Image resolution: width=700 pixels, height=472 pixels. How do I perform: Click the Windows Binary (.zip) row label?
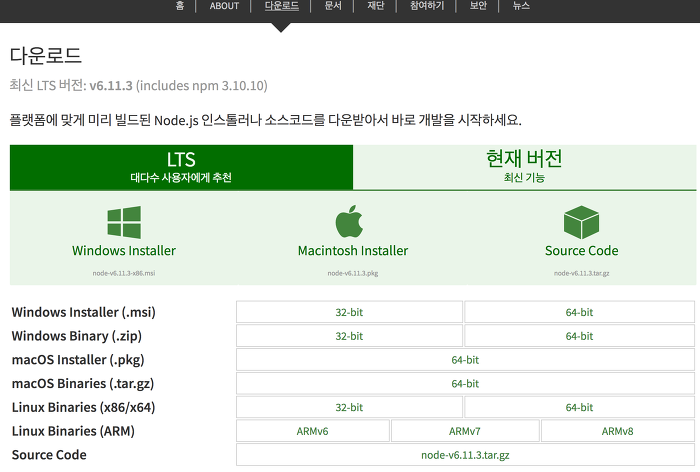(77, 336)
